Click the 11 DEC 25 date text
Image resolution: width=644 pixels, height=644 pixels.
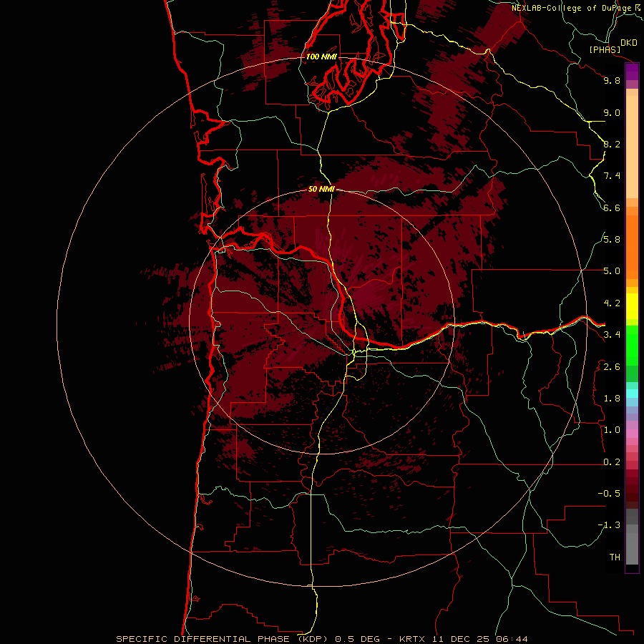pos(462,639)
